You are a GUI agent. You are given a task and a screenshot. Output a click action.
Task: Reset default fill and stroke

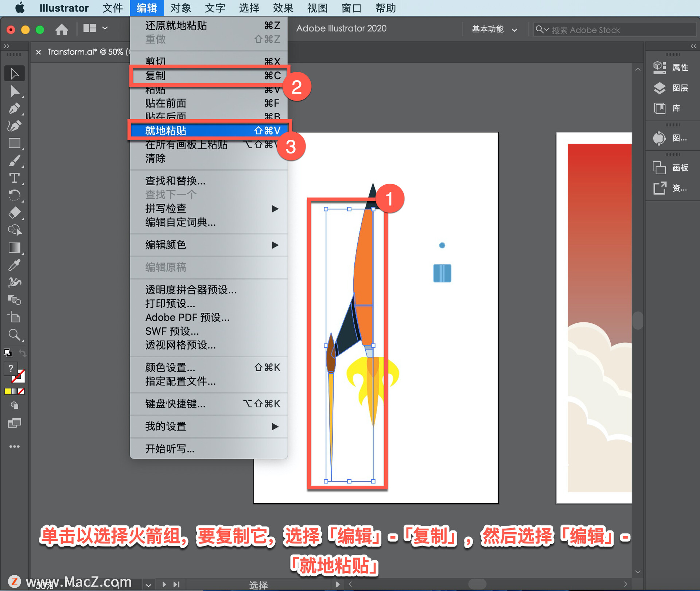pos(8,353)
